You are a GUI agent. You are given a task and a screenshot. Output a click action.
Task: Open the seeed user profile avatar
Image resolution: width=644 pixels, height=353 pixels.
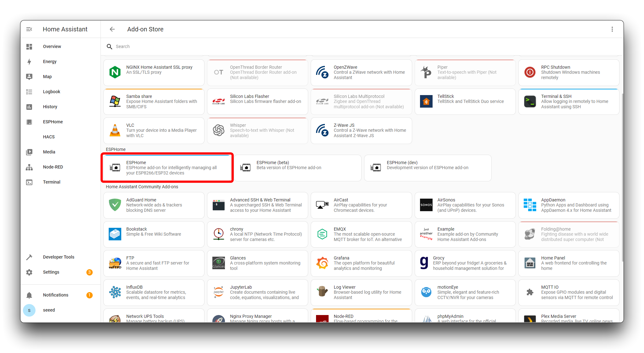(x=29, y=310)
